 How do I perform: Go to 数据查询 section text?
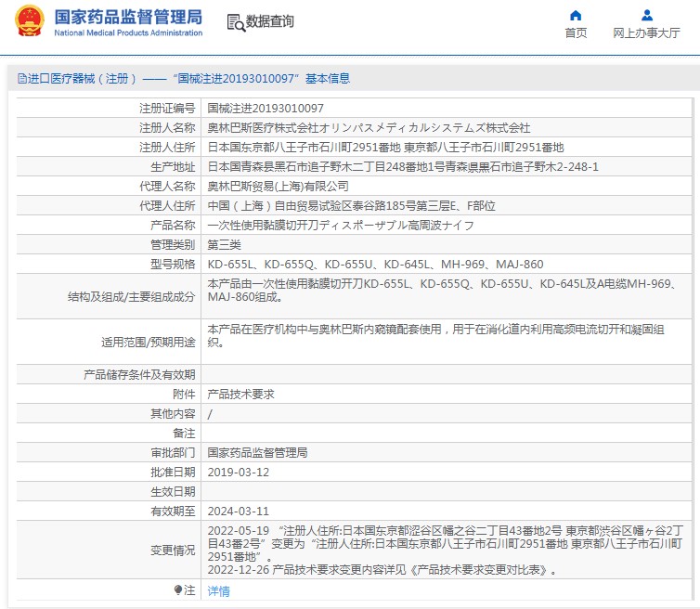[x=270, y=21]
